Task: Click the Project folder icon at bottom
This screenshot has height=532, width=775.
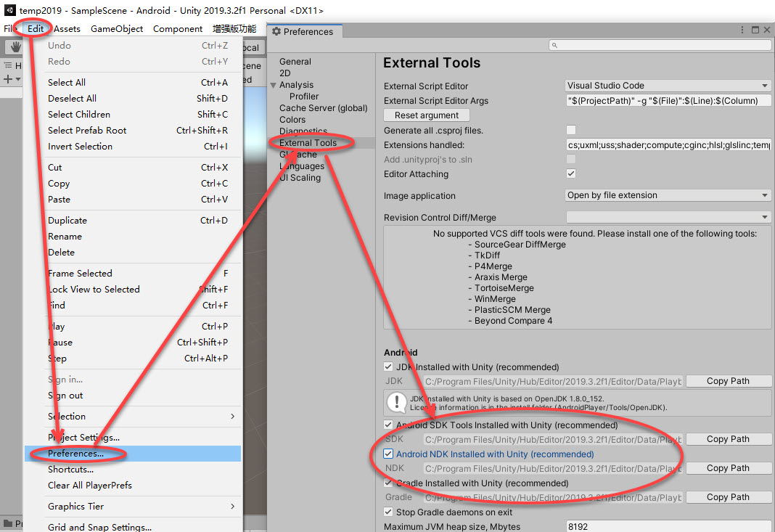Action: click(x=8, y=523)
